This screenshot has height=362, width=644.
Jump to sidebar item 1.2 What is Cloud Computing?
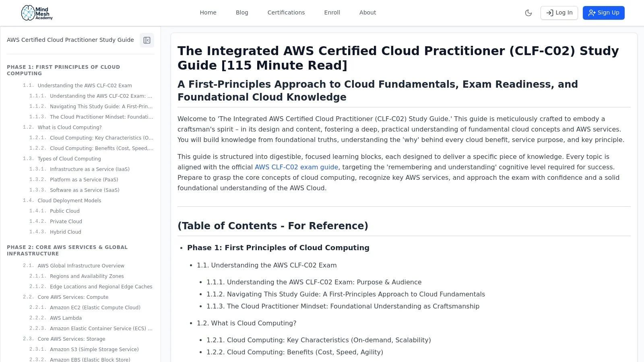coord(70,128)
